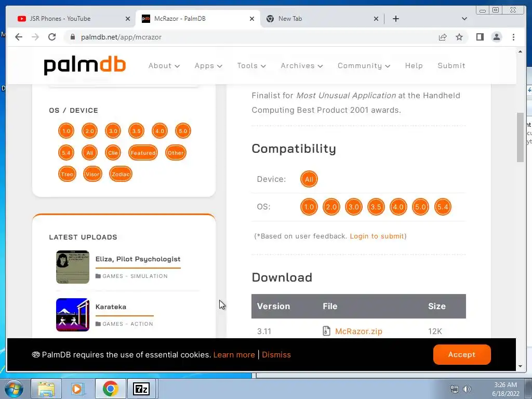Open the Submit page
Image resolution: width=532 pixels, height=399 pixels.
[451, 66]
